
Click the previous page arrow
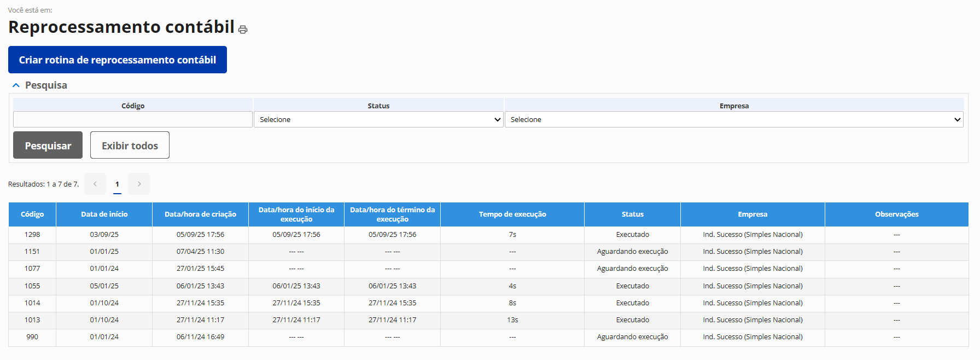tap(95, 184)
